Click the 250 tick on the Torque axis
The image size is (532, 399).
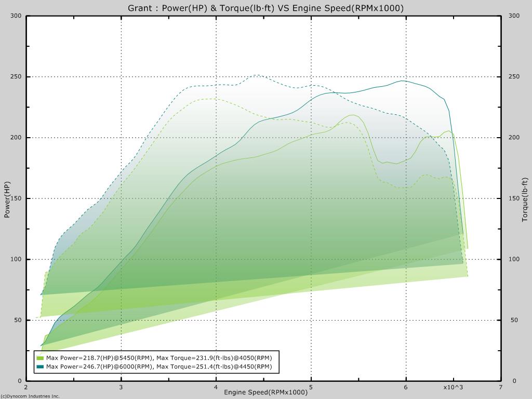coord(514,77)
